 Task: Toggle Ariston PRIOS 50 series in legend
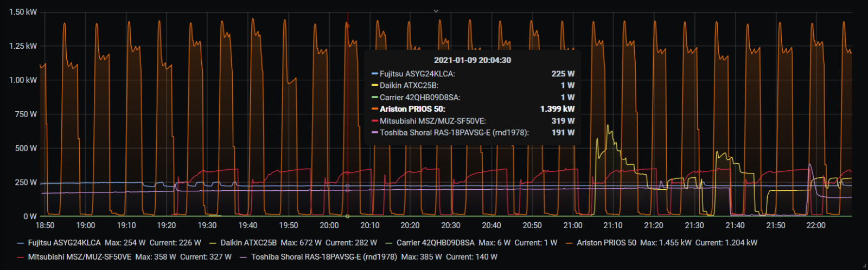pos(607,243)
